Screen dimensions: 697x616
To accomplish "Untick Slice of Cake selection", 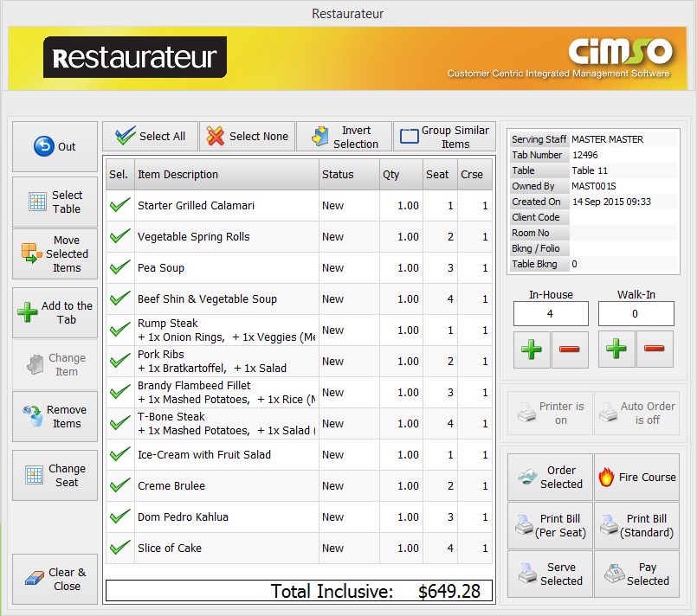I will [120, 548].
